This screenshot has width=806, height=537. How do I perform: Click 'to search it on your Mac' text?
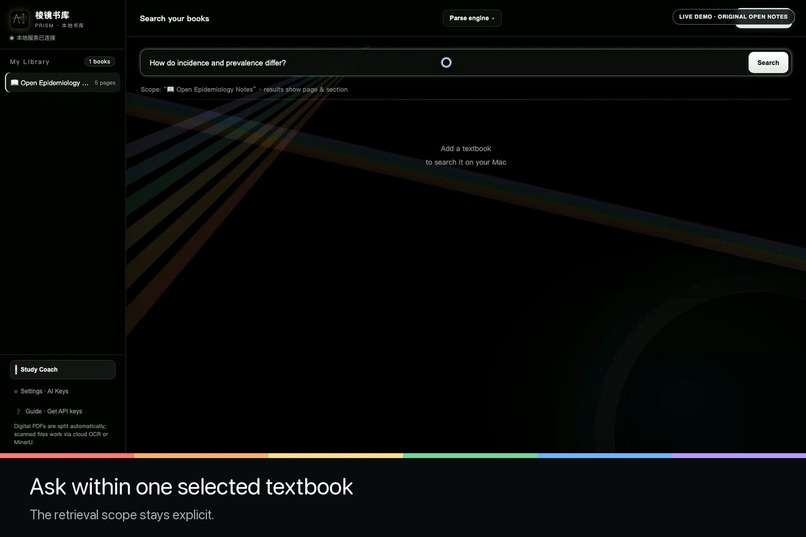466,162
